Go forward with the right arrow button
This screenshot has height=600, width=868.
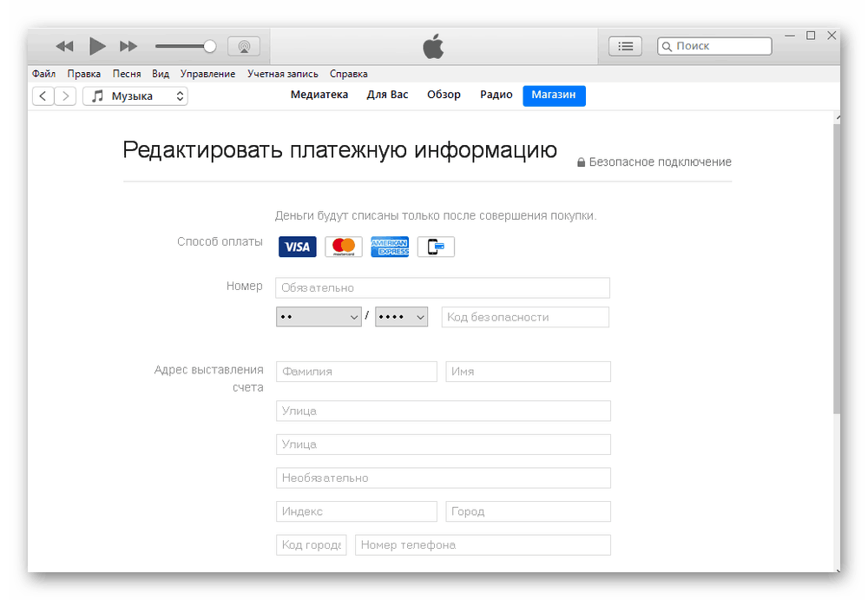click(65, 96)
